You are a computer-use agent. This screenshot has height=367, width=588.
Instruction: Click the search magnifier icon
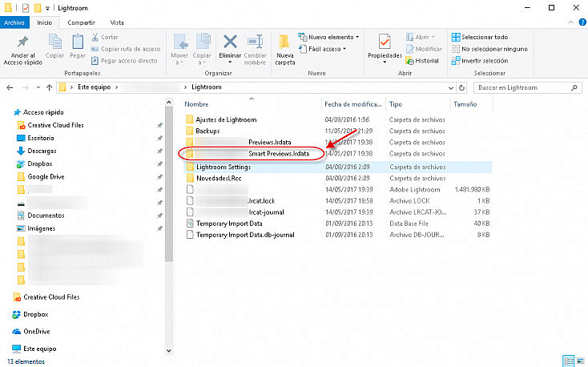pos(574,87)
